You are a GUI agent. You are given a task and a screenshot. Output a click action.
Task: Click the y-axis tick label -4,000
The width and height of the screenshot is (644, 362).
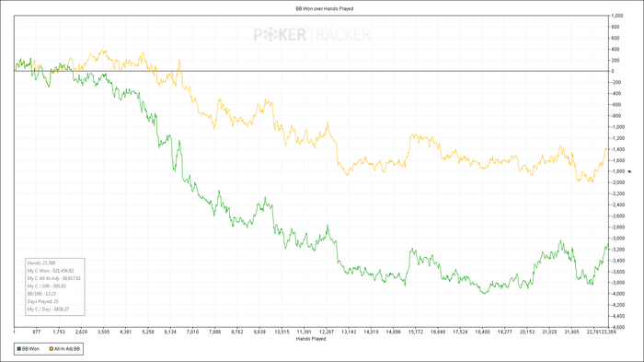pyautogui.click(x=617, y=294)
